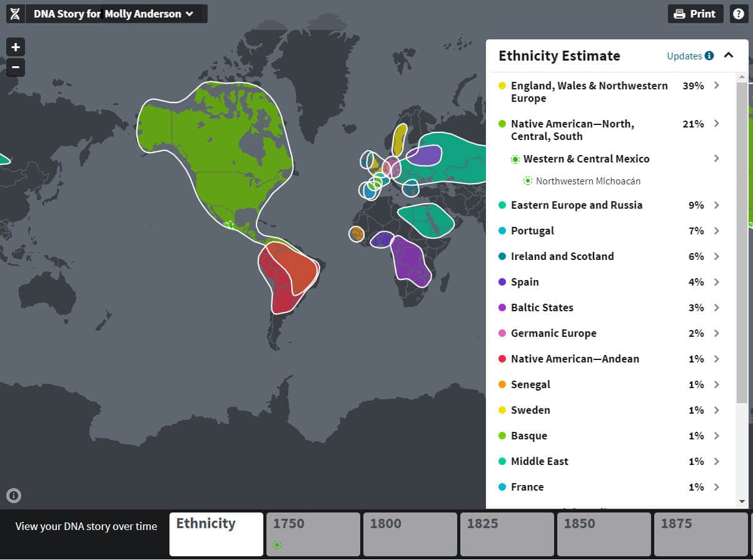
Task: Click the Northwestern Michoacán community marker icon
Action: [528, 181]
